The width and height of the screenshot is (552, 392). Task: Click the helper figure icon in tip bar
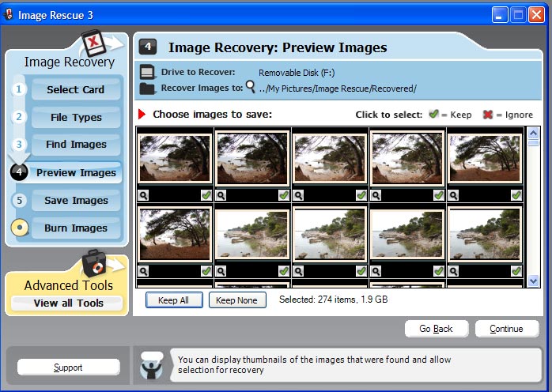click(x=151, y=366)
